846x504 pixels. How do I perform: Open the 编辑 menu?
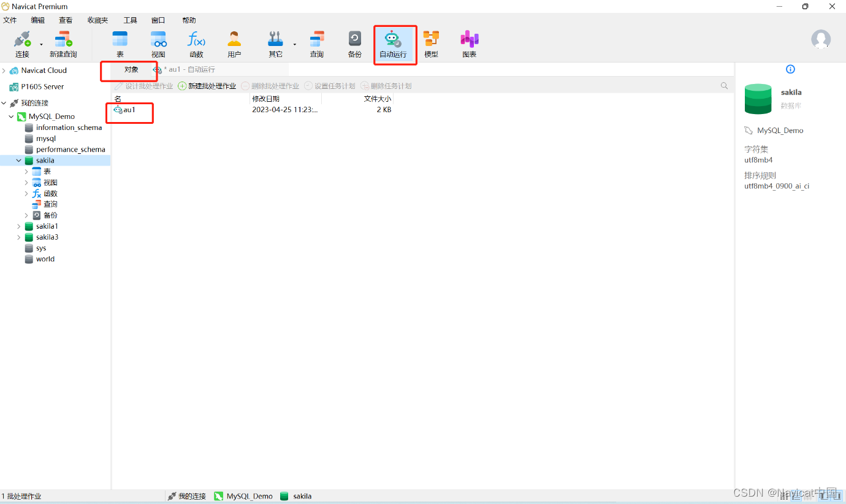click(x=38, y=20)
